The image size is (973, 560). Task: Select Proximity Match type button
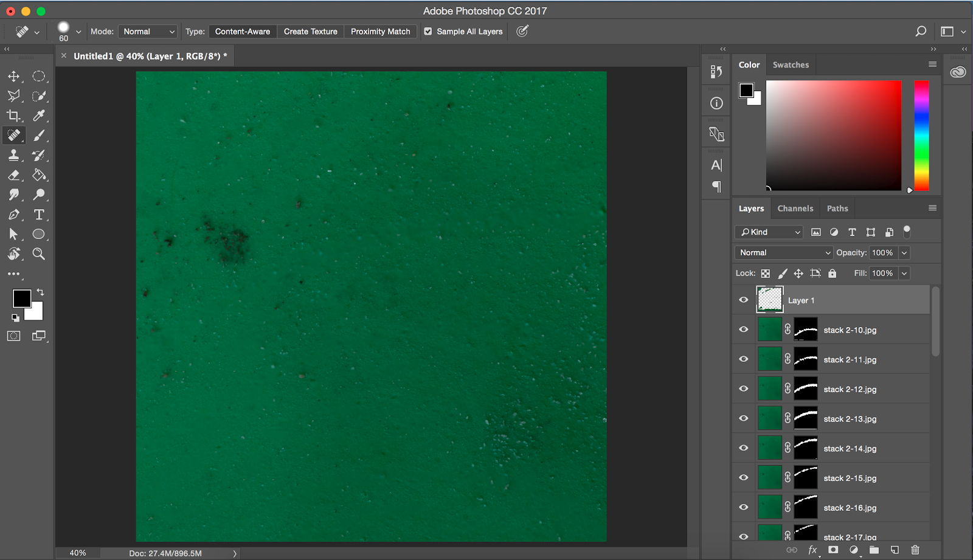380,32
